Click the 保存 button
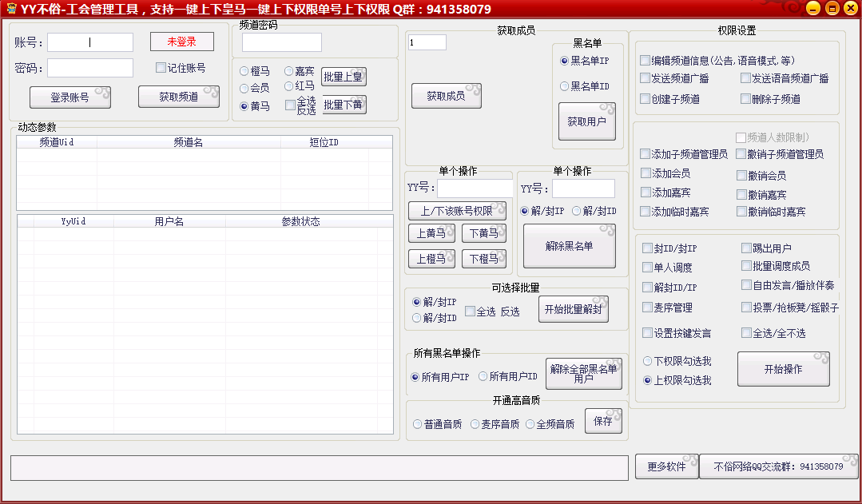Viewport: 862px width, 504px height. pyautogui.click(x=603, y=421)
